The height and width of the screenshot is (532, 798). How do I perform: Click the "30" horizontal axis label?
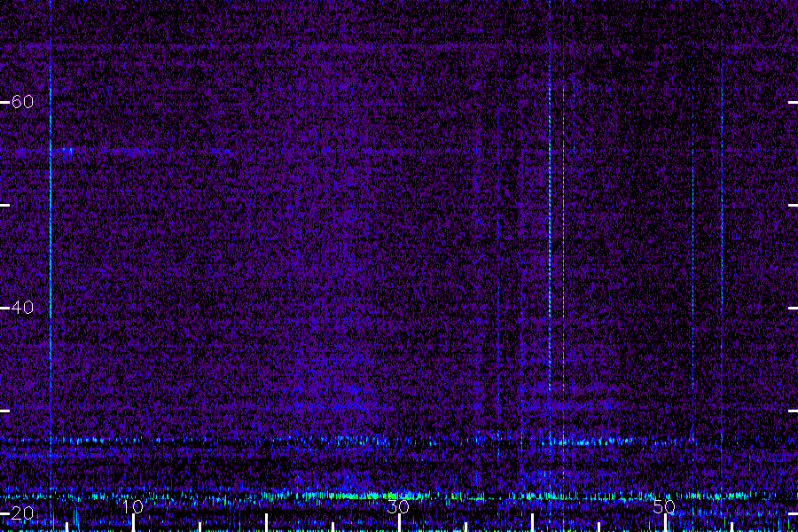(398, 506)
